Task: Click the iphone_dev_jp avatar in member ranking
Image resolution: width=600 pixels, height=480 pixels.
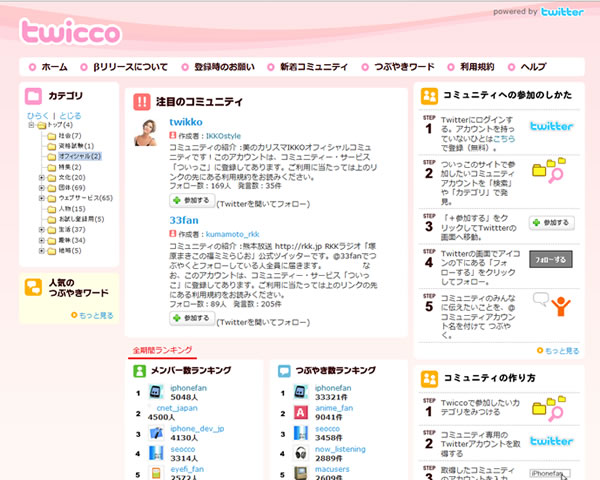Action: pyautogui.click(x=156, y=432)
